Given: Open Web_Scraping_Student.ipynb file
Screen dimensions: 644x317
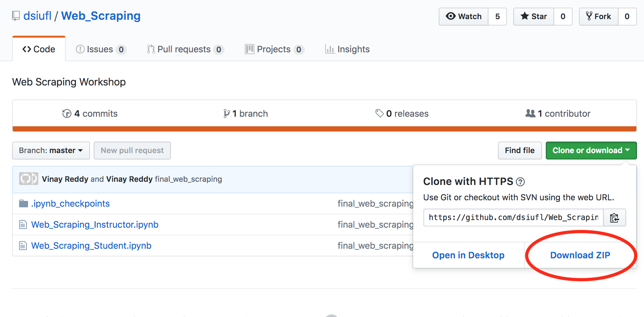Looking at the screenshot, I should click(91, 246).
